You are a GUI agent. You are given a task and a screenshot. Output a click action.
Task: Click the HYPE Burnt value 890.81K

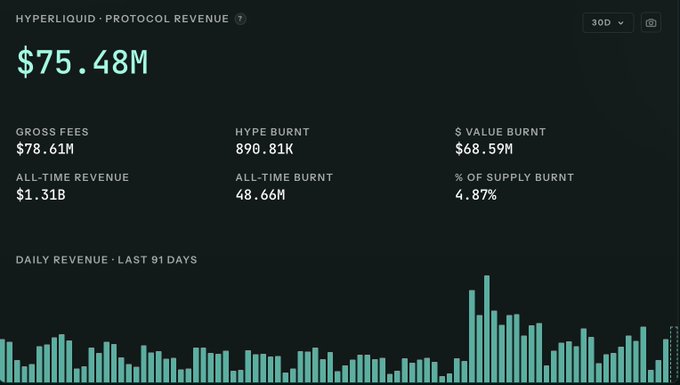pyautogui.click(x=265, y=149)
